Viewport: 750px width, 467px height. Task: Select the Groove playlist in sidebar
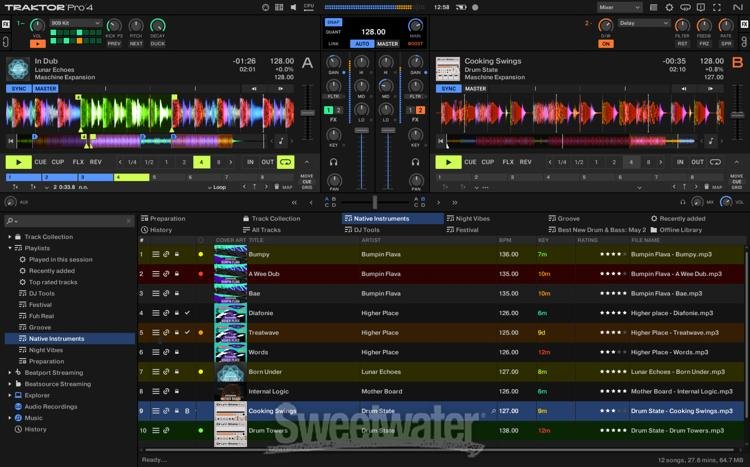point(40,327)
